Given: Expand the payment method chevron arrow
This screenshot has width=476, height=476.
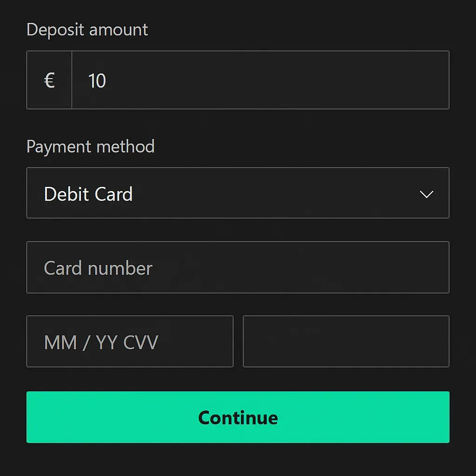Looking at the screenshot, I should [x=426, y=194].
